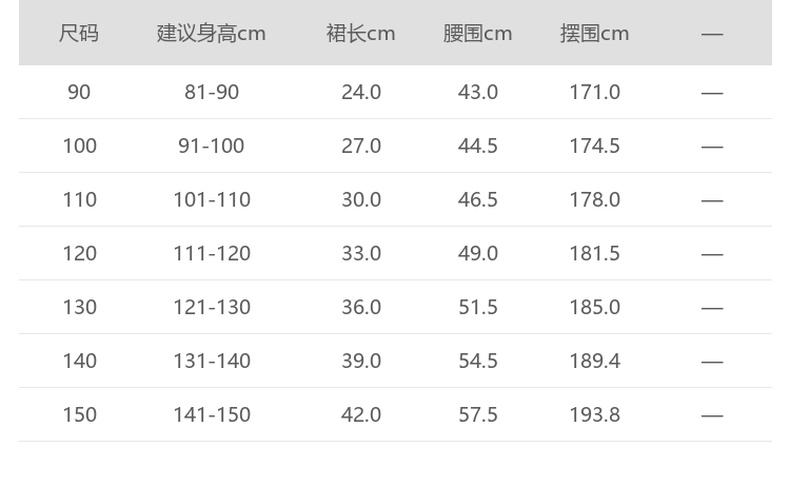Select the 腰围cm column header
The height and width of the screenshot is (485, 790).
[478, 34]
